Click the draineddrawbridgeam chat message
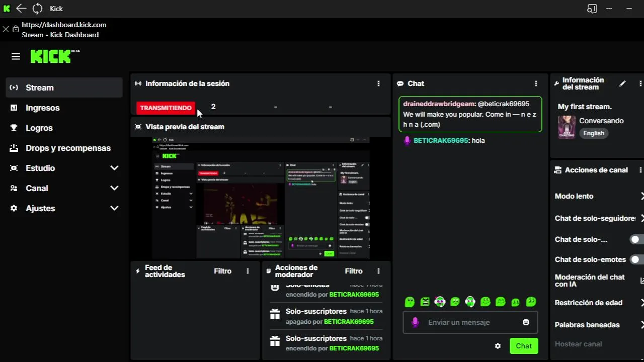This screenshot has height=362, width=644. point(470,114)
